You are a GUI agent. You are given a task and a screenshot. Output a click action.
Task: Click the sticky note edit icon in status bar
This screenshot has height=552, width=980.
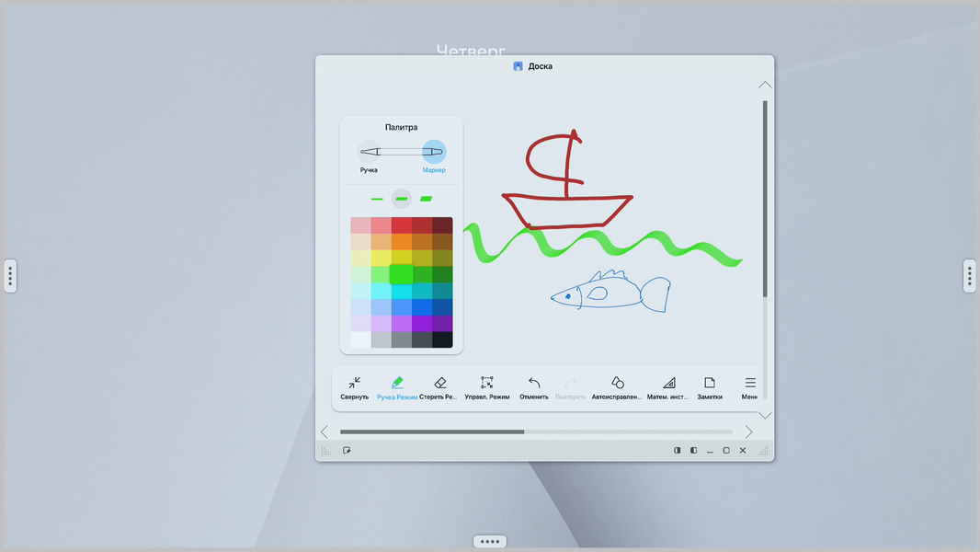[x=347, y=450]
